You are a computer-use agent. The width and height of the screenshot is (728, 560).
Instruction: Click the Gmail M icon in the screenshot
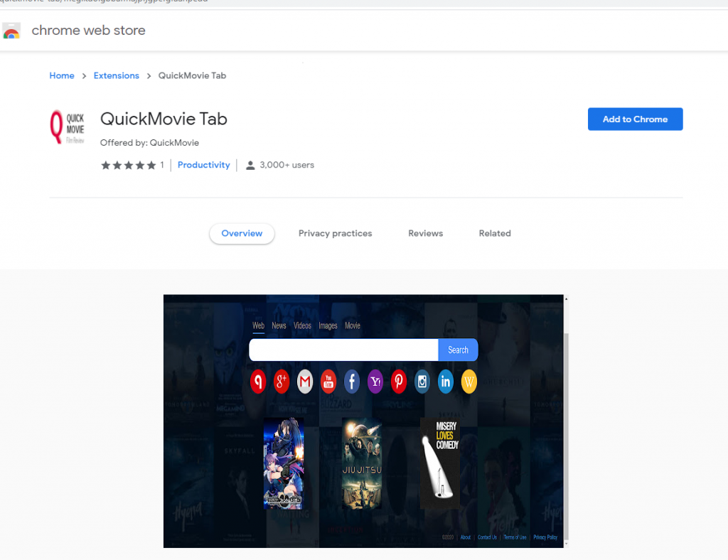pos(305,382)
